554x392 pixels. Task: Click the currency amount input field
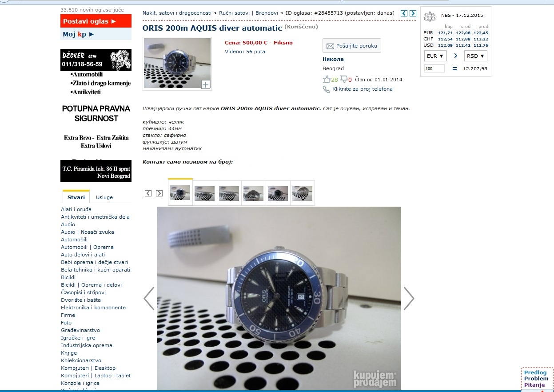tap(434, 68)
